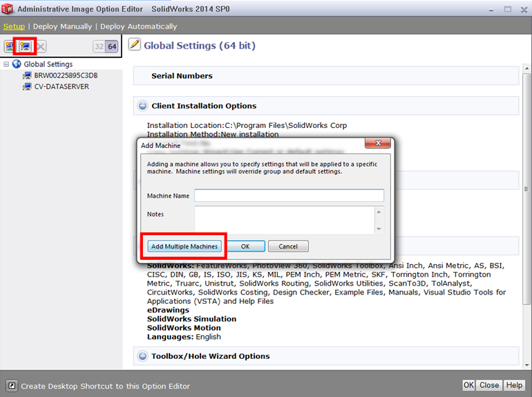Maximize the Option Editor window

[x=508, y=10]
